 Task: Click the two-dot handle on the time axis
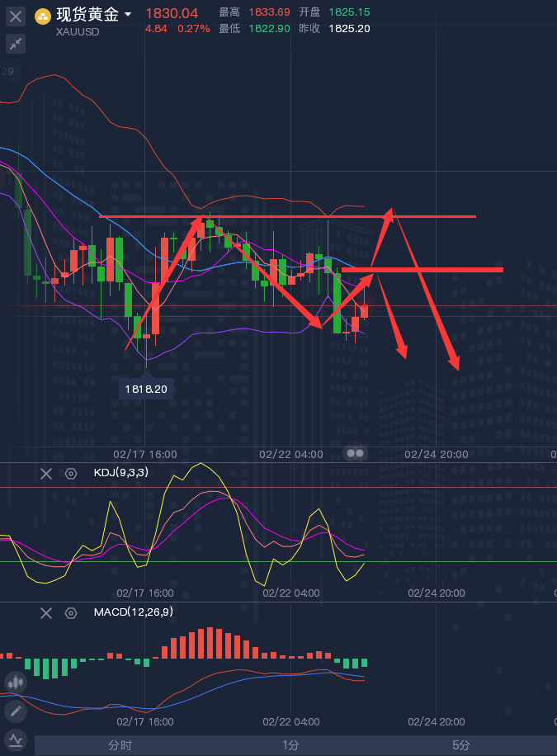(356, 453)
